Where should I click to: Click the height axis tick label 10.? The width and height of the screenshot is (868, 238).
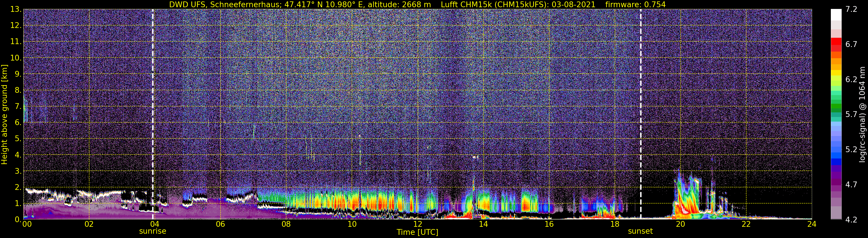click(x=16, y=58)
